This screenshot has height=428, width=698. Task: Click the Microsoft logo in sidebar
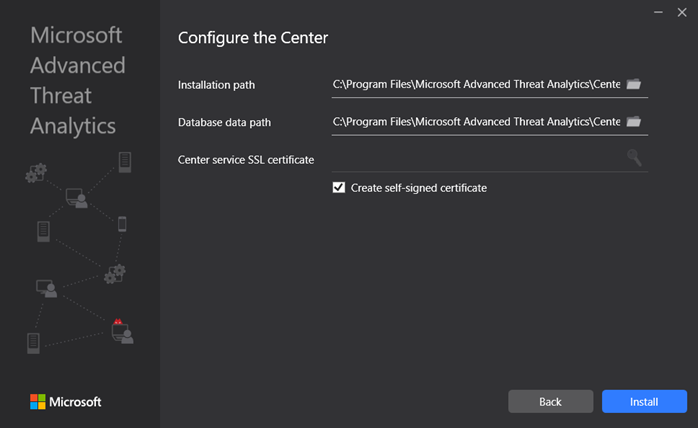point(65,402)
